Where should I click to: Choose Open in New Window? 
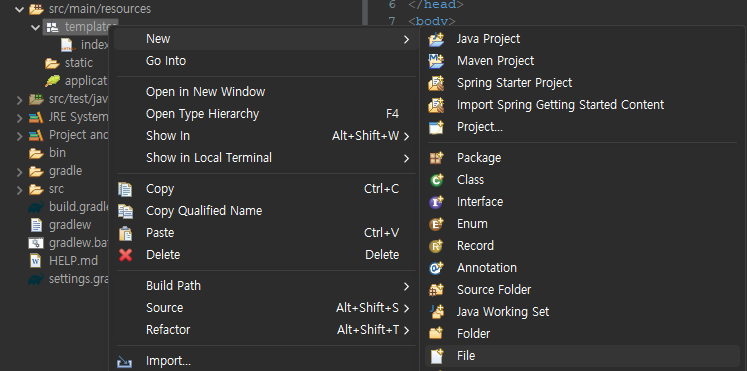(266, 92)
